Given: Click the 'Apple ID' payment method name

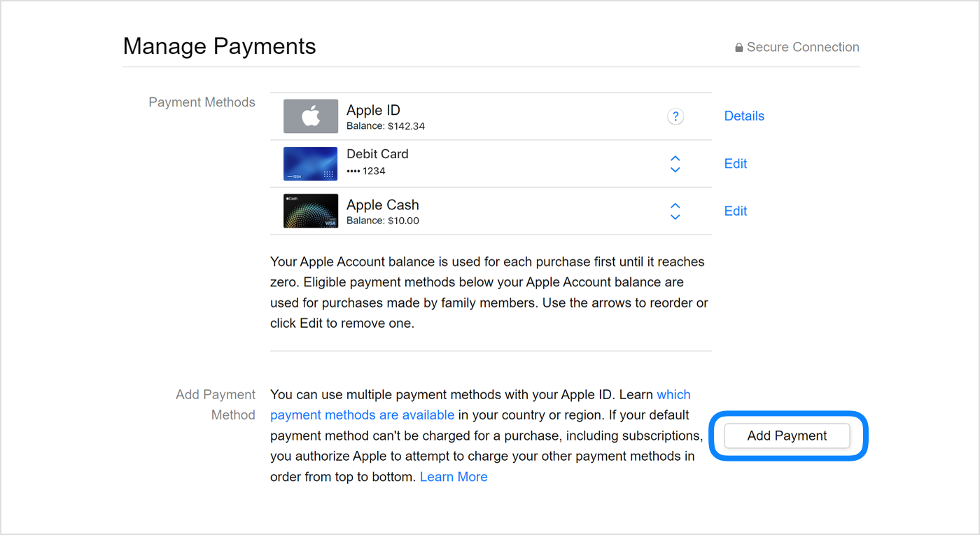Looking at the screenshot, I should coord(373,111).
